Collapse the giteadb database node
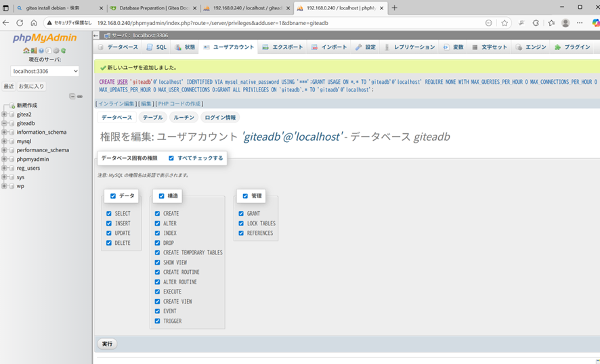This screenshot has width=600, height=364. point(4,124)
